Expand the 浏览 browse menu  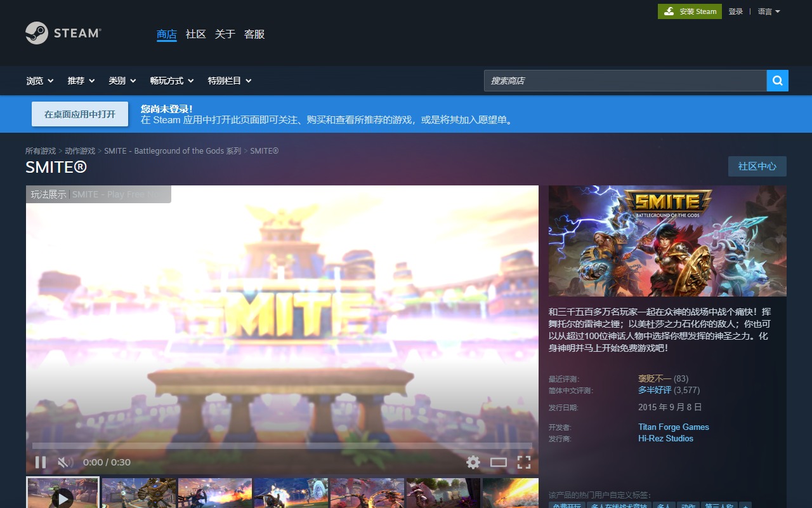click(x=40, y=81)
